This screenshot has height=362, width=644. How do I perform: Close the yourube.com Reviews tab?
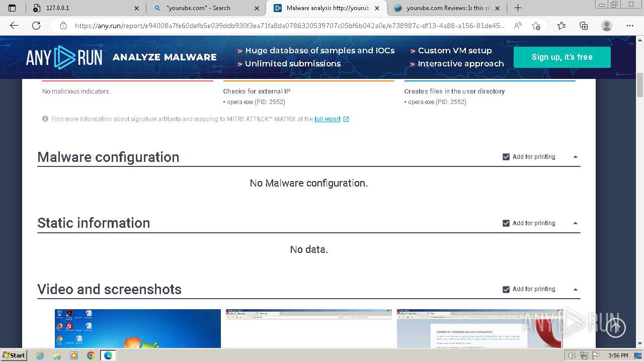tap(497, 8)
